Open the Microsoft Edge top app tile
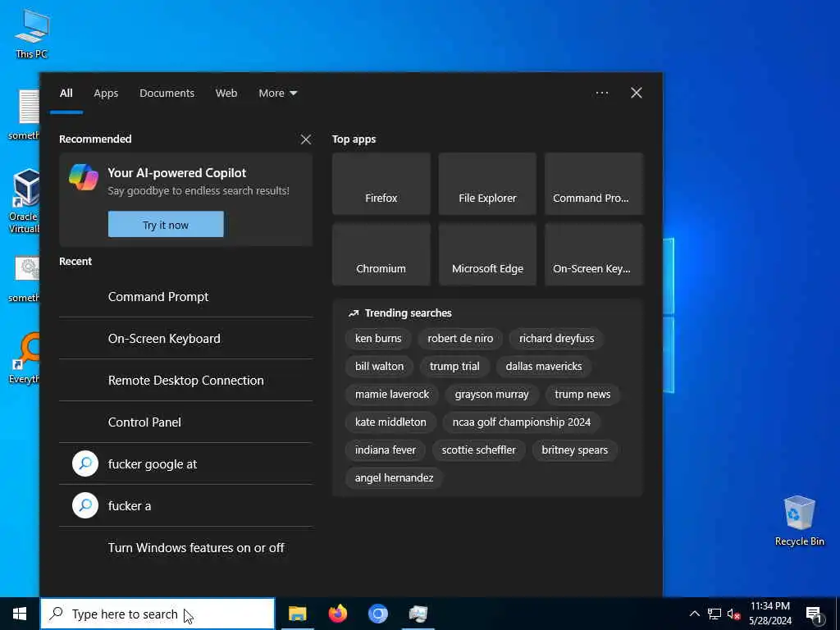 click(487, 254)
